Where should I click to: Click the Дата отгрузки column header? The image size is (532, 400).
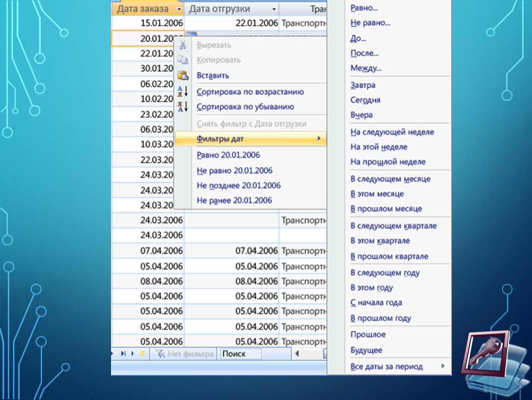coord(231,9)
